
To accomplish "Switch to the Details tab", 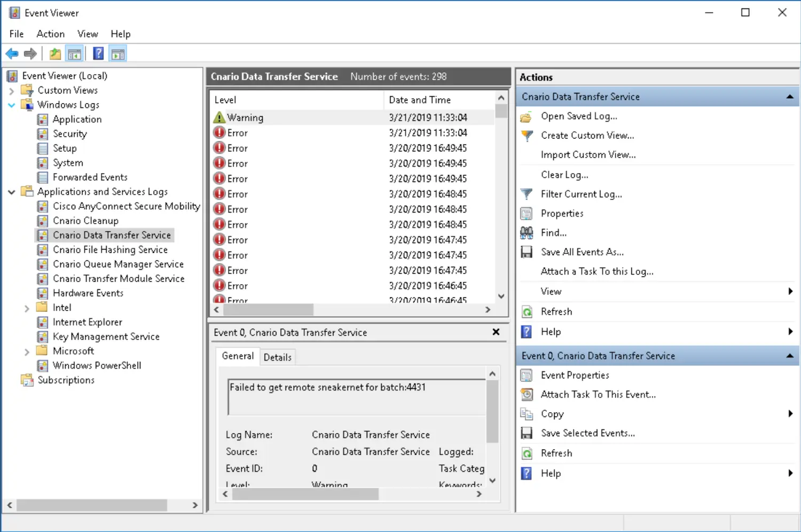I will 278,357.
